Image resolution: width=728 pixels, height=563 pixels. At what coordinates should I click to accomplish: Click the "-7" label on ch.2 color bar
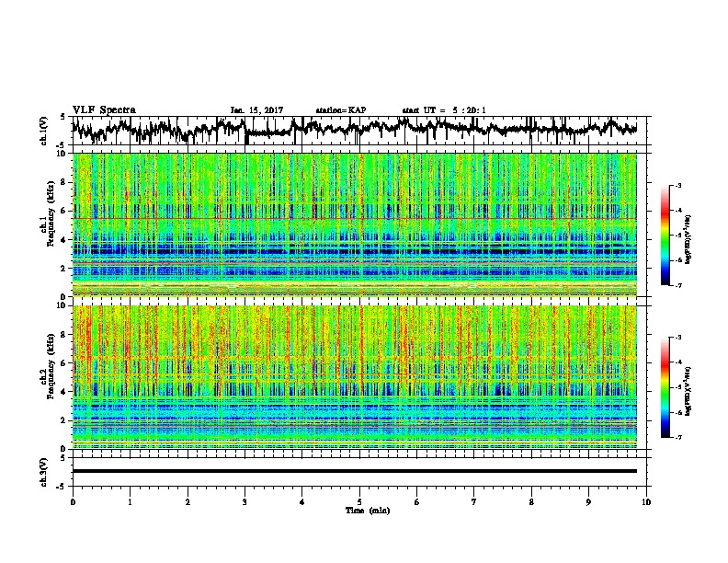click(677, 437)
